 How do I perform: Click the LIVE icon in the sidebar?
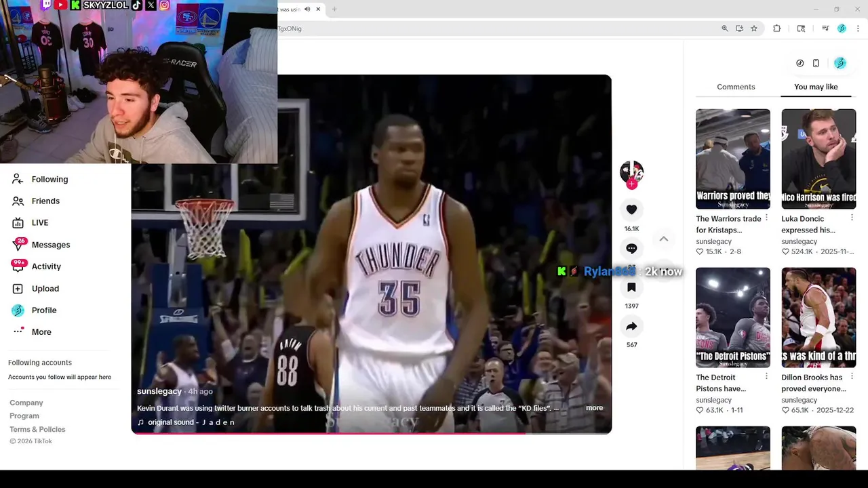coord(18,222)
